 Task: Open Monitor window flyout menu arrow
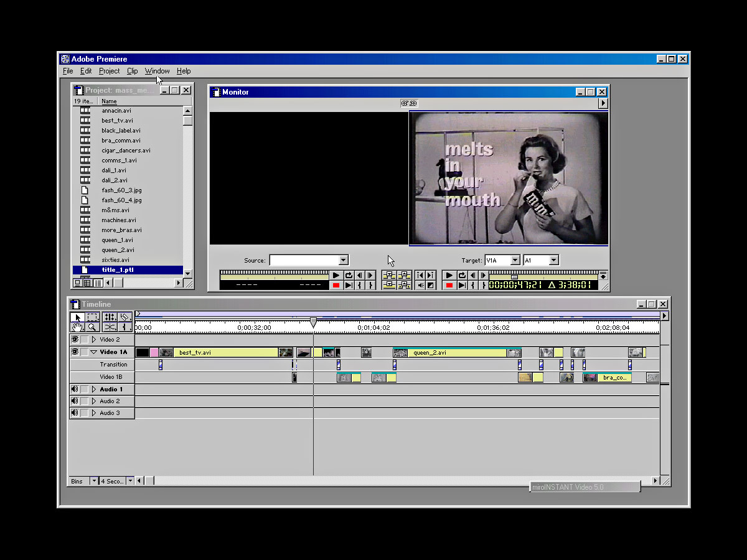click(x=603, y=103)
